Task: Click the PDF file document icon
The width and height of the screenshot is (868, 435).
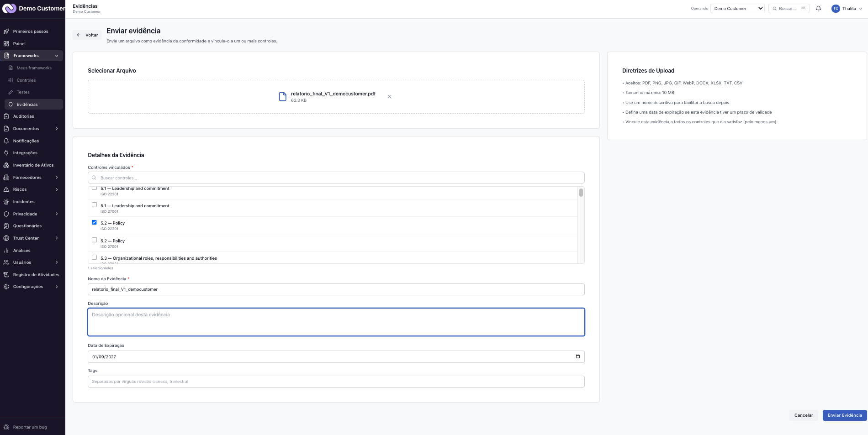Action: 283,97
